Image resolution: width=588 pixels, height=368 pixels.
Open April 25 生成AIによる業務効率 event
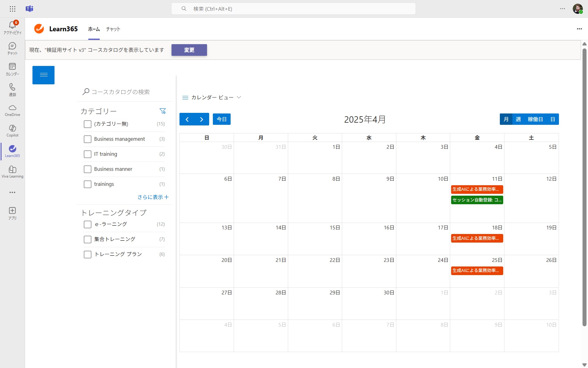point(477,270)
